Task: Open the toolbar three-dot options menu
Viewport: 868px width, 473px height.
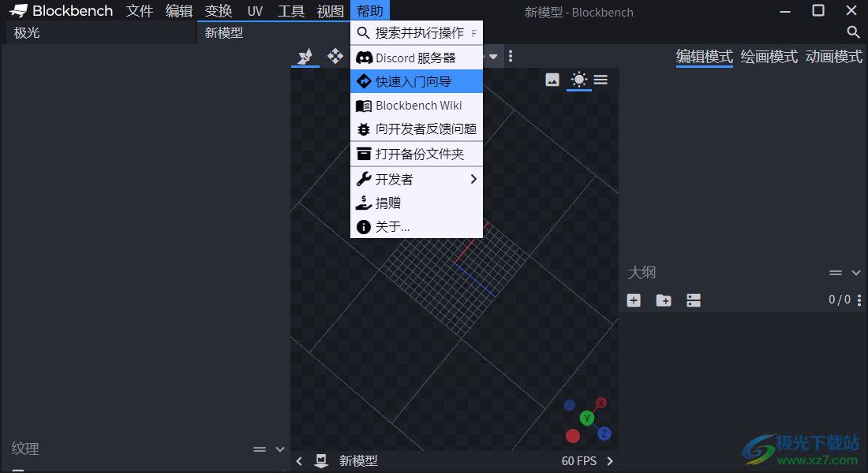Action: [511, 56]
